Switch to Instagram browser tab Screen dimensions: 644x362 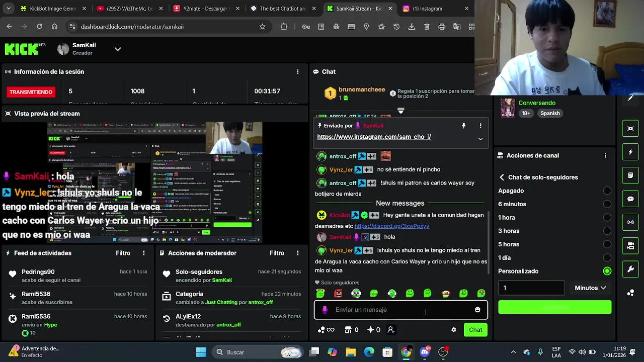[x=435, y=9]
